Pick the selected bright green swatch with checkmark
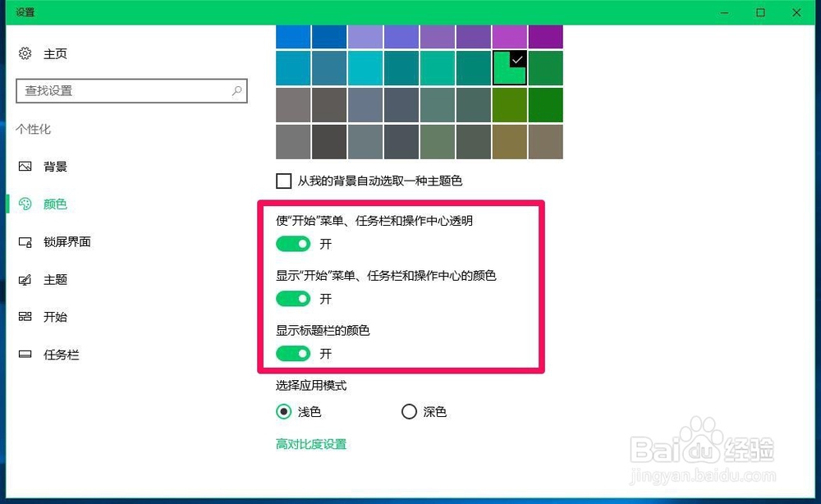The height and width of the screenshot is (504, 821). point(510,67)
